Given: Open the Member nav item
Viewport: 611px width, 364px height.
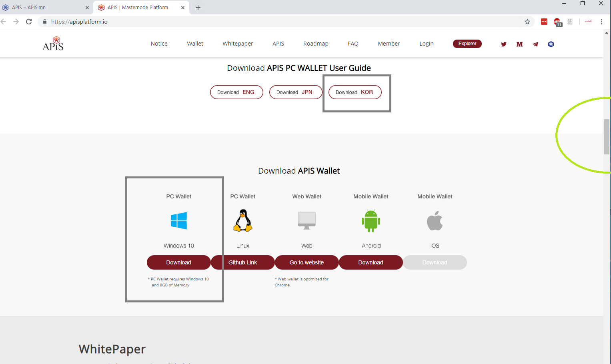Looking at the screenshot, I should point(389,44).
